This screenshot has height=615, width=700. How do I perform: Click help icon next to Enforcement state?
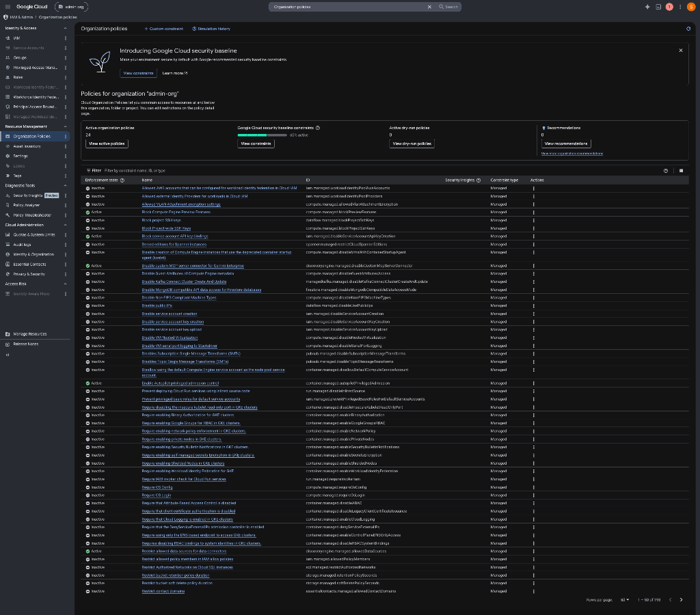pyautogui.click(x=122, y=180)
